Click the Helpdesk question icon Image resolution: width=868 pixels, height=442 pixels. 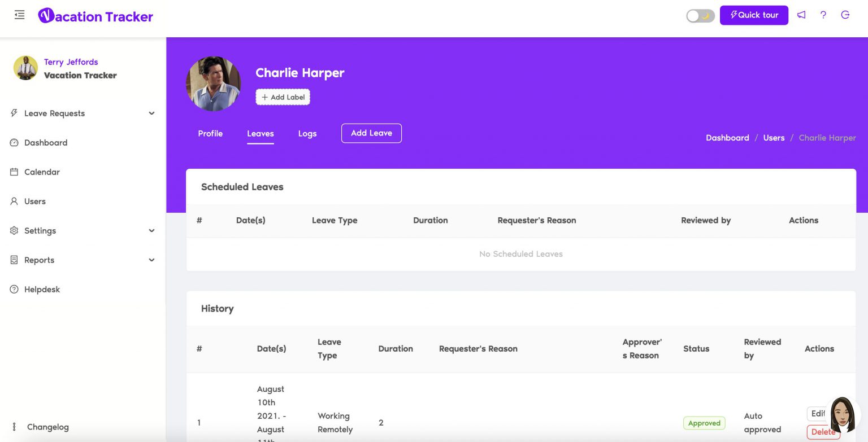point(14,290)
